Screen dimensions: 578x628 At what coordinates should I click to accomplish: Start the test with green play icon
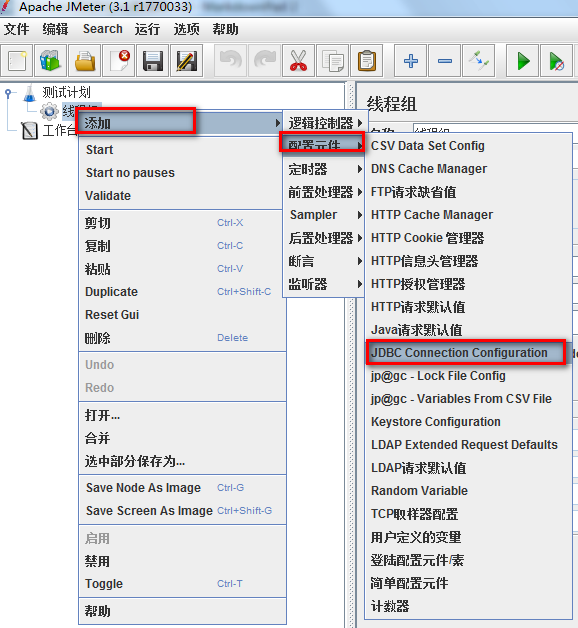coord(522,61)
